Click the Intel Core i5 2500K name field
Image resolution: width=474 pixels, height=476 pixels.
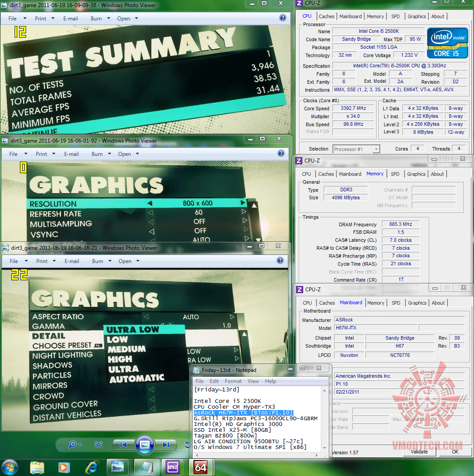coord(379,31)
